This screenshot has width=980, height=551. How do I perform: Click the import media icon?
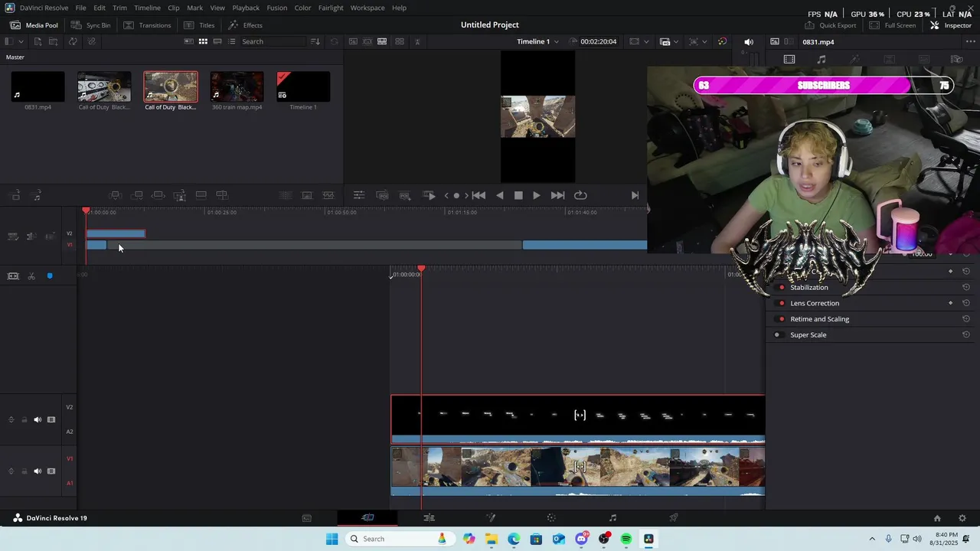pos(38,41)
